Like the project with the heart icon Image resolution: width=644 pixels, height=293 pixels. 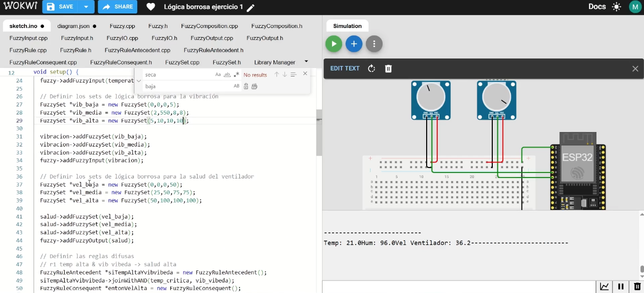point(151,7)
